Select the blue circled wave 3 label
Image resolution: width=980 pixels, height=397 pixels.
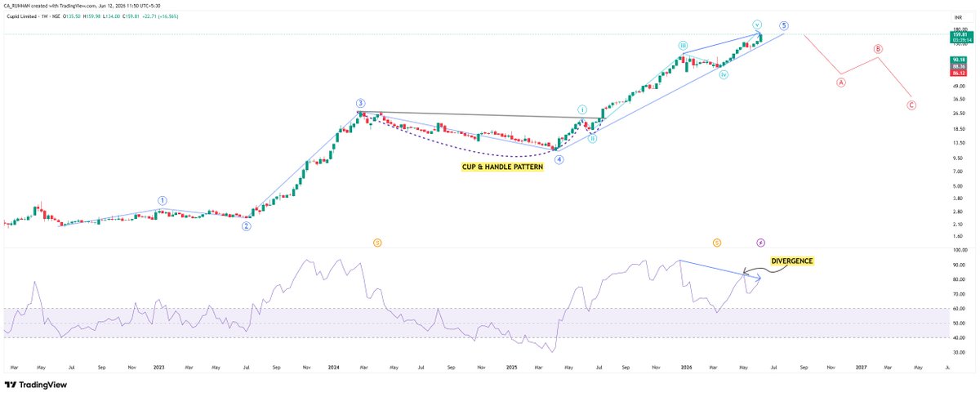click(360, 103)
